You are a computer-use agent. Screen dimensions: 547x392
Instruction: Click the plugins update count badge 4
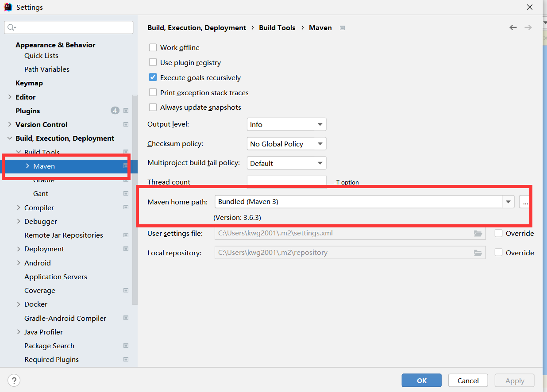click(x=115, y=111)
